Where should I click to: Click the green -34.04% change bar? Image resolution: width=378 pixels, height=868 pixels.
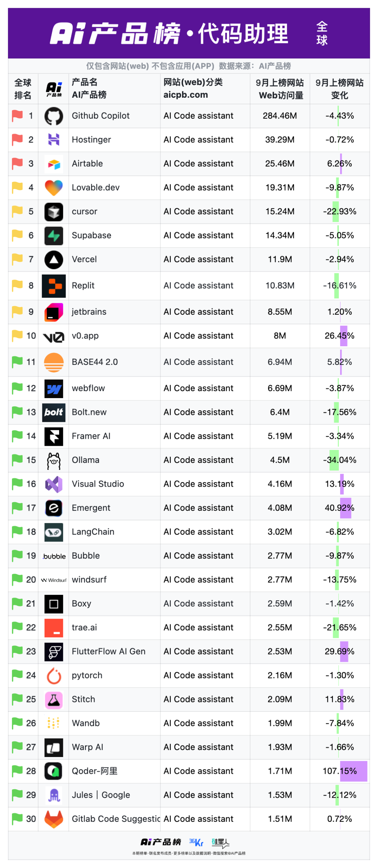[x=334, y=460]
